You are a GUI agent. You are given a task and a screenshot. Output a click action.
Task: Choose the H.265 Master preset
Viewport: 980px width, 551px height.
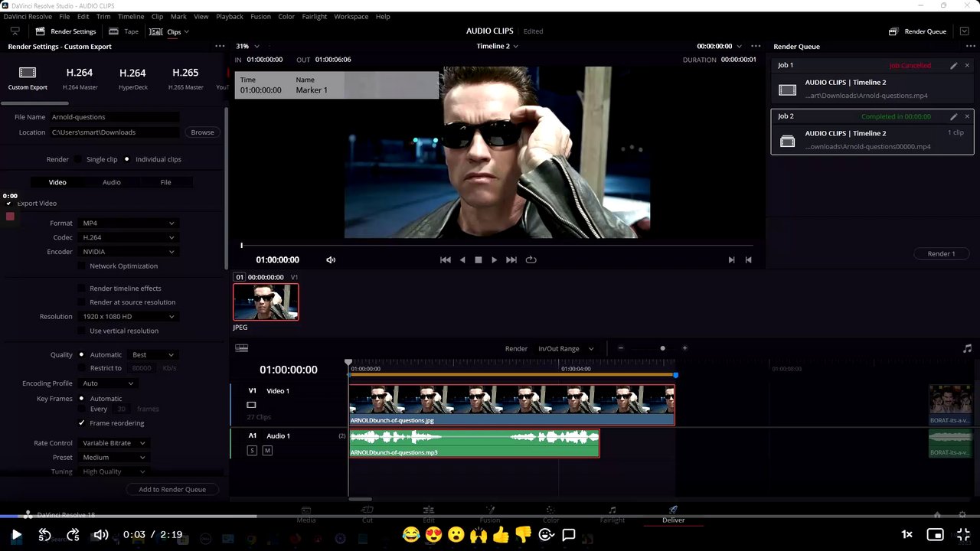click(x=185, y=78)
